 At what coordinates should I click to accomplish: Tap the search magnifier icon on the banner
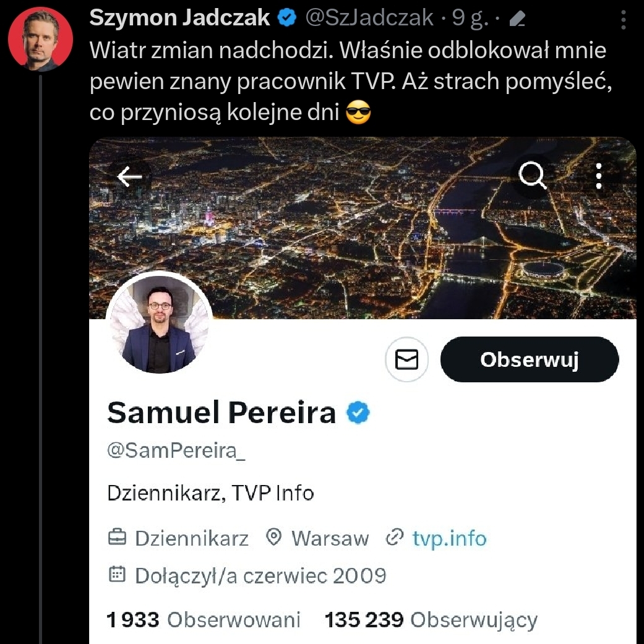click(x=532, y=177)
